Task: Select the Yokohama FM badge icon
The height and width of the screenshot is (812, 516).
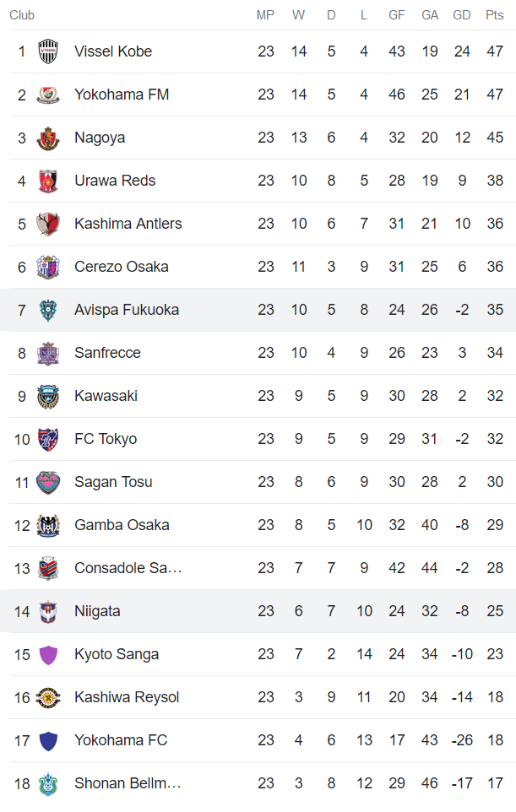Action: point(47,95)
